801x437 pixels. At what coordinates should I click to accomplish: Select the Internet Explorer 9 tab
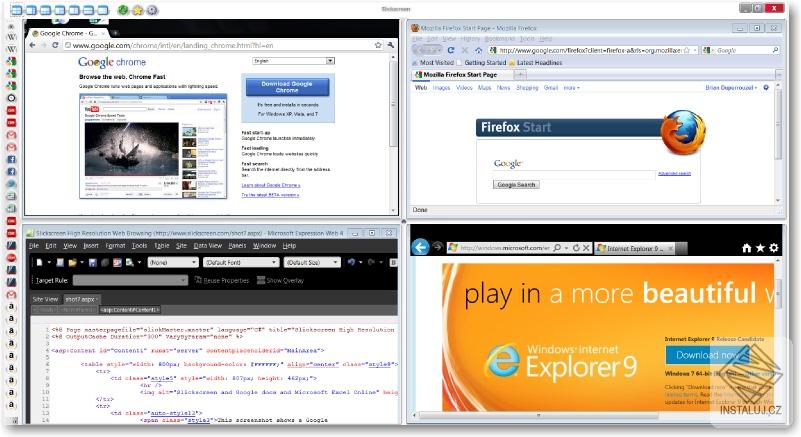[634, 248]
